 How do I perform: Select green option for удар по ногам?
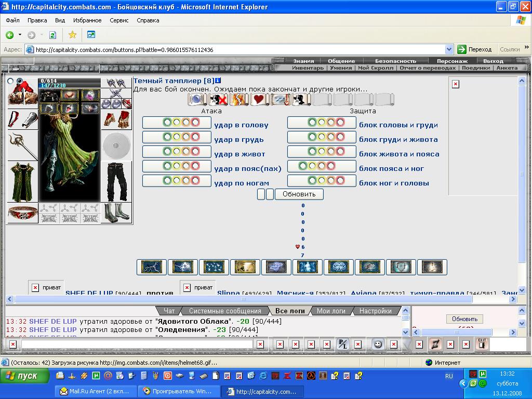167,180
